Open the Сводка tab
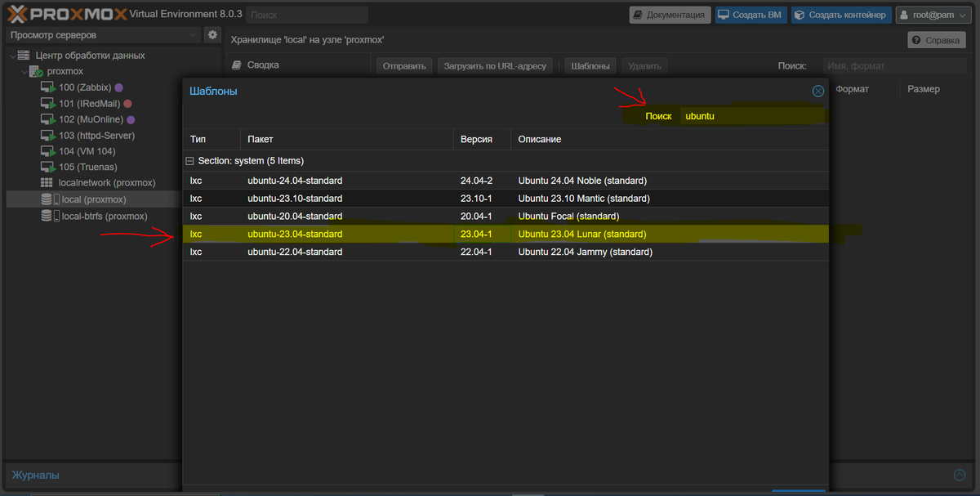Screen dimensions: 980x496 (x=264, y=65)
